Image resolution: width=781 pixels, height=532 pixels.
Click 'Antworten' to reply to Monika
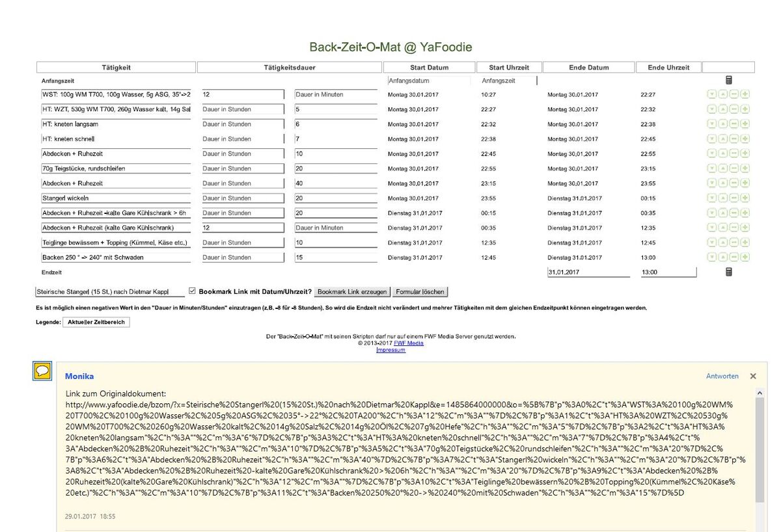pos(722,377)
